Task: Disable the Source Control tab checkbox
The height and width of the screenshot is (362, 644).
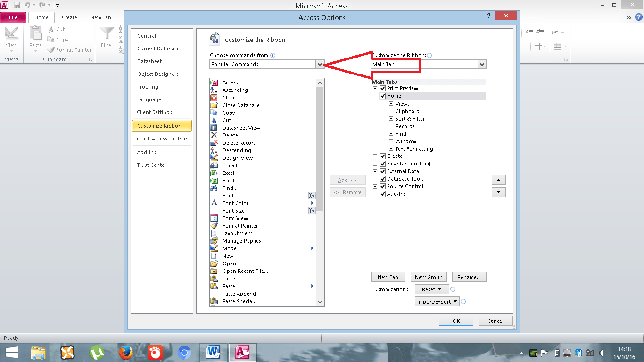Action: coord(382,186)
